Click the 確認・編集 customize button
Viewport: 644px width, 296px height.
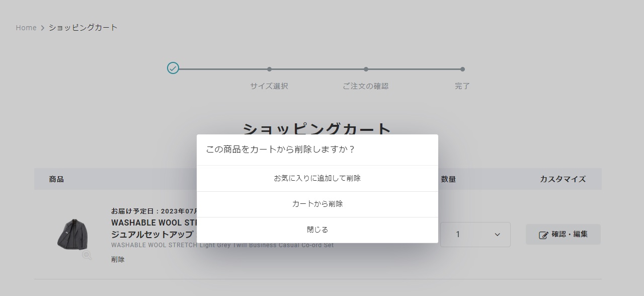tap(563, 235)
